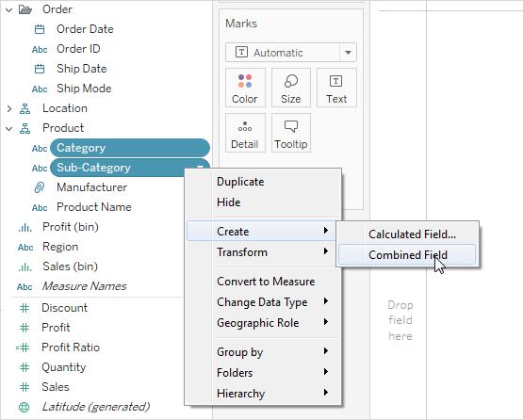
Task: Collapse the Product hierarchy
Action: (x=9, y=128)
